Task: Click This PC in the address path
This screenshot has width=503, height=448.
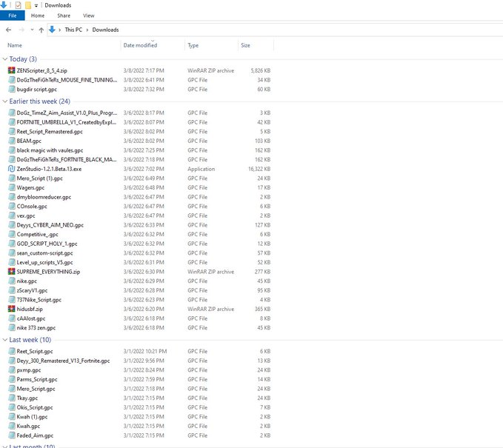Action: click(x=73, y=30)
